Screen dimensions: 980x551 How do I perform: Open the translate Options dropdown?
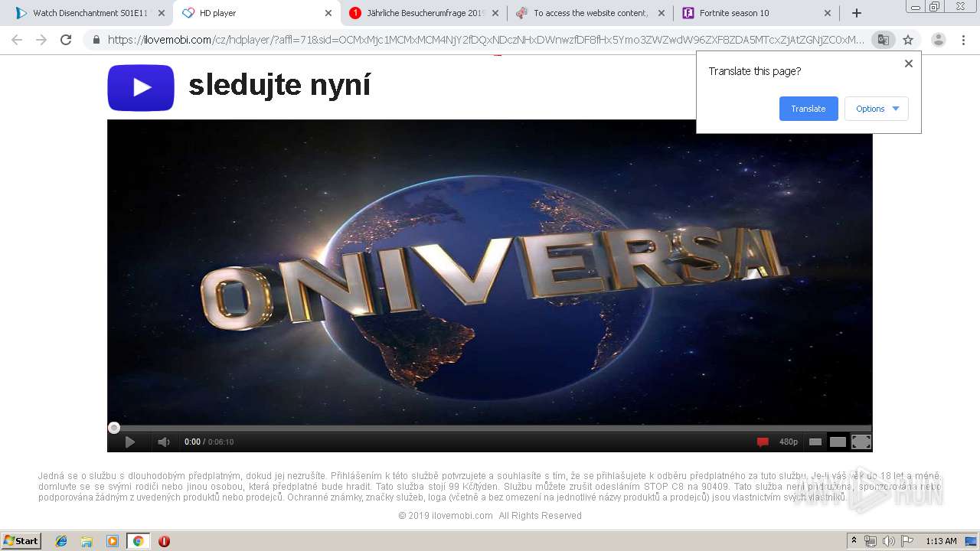pyautogui.click(x=877, y=109)
